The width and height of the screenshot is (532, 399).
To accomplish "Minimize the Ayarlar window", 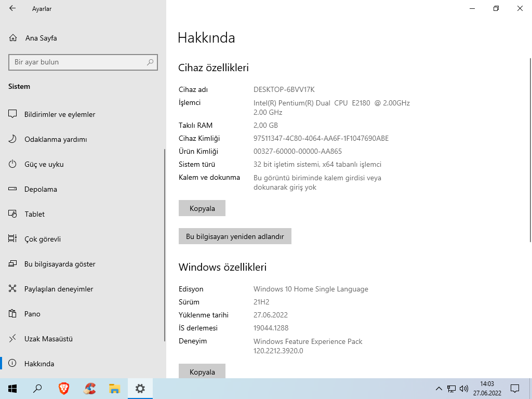I will 472,8.
